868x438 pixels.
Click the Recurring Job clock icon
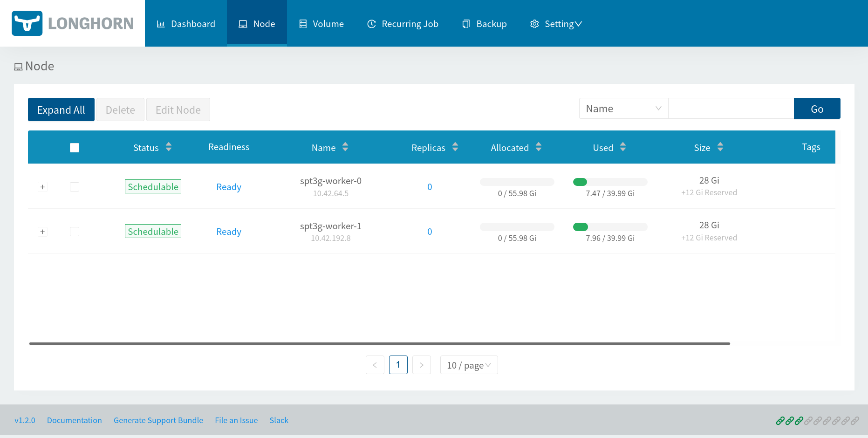pos(371,24)
